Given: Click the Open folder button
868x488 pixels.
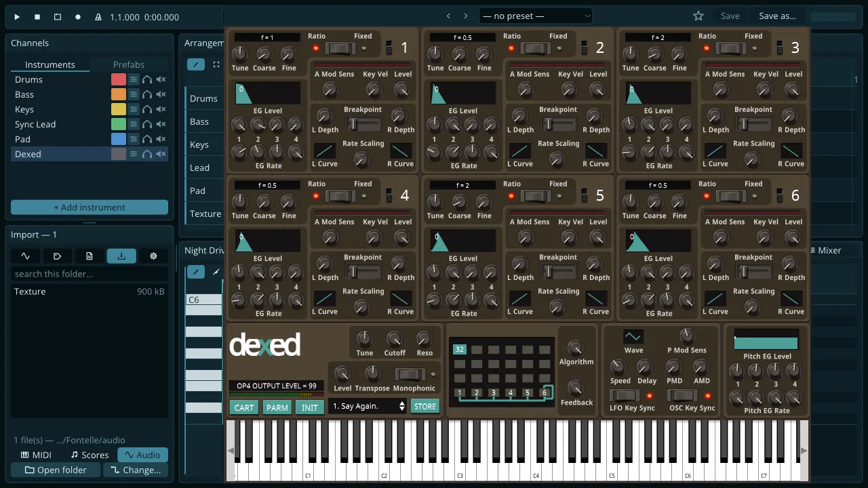Looking at the screenshot, I should click(x=56, y=470).
